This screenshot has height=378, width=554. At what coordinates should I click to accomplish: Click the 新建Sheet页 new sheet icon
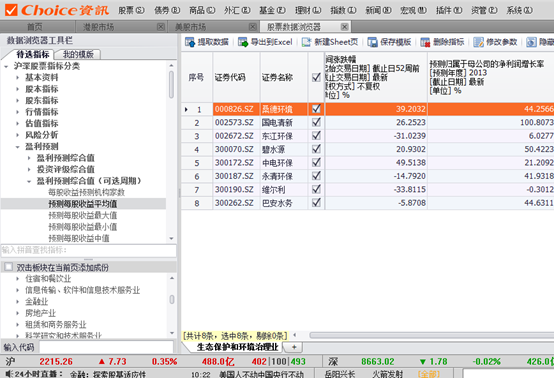pyautogui.click(x=306, y=42)
